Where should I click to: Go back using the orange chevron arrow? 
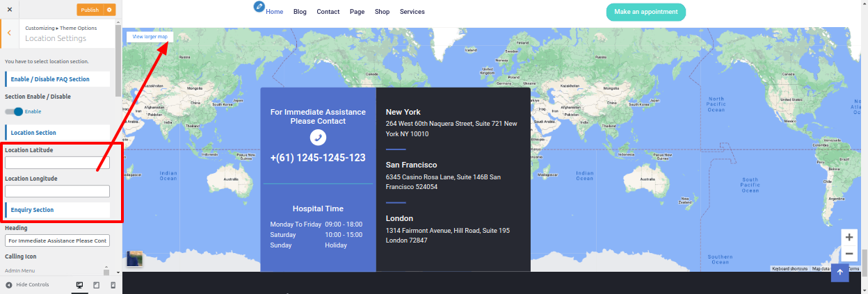click(x=9, y=33)
